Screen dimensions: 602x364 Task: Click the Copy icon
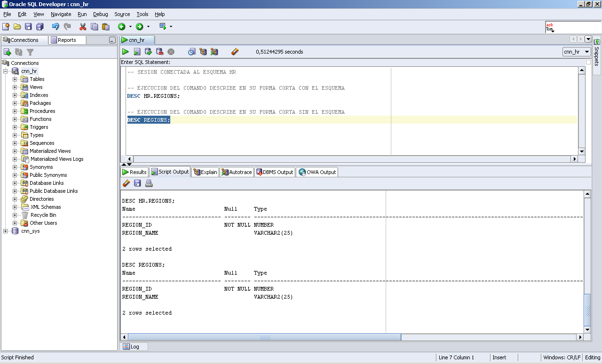point(94,27)
